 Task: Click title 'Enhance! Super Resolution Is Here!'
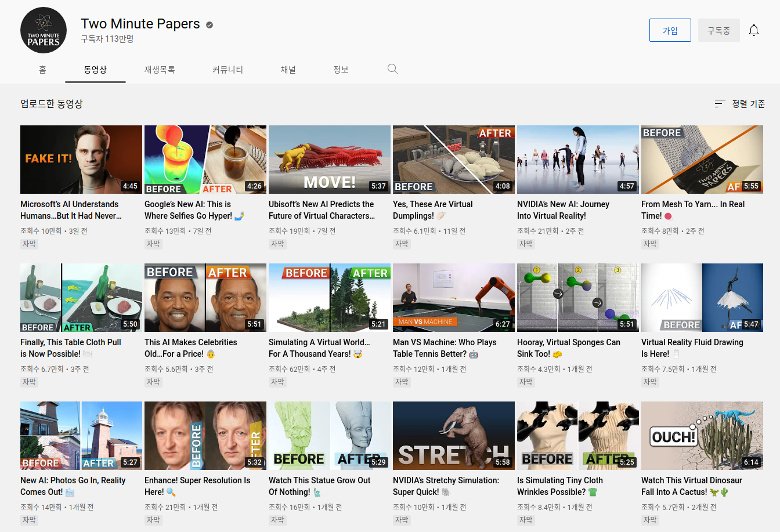click(197, 486)
